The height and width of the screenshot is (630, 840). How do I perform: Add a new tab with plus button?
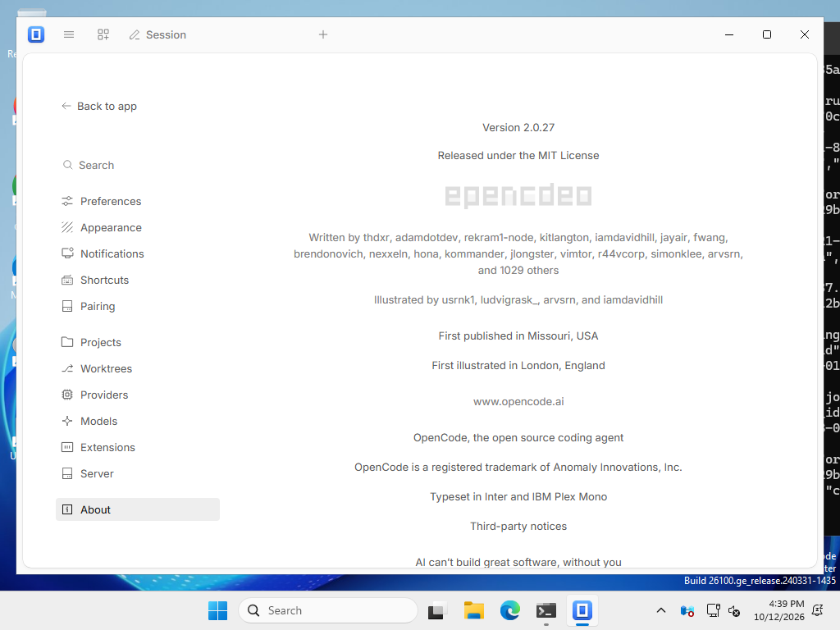pos(323,34)
